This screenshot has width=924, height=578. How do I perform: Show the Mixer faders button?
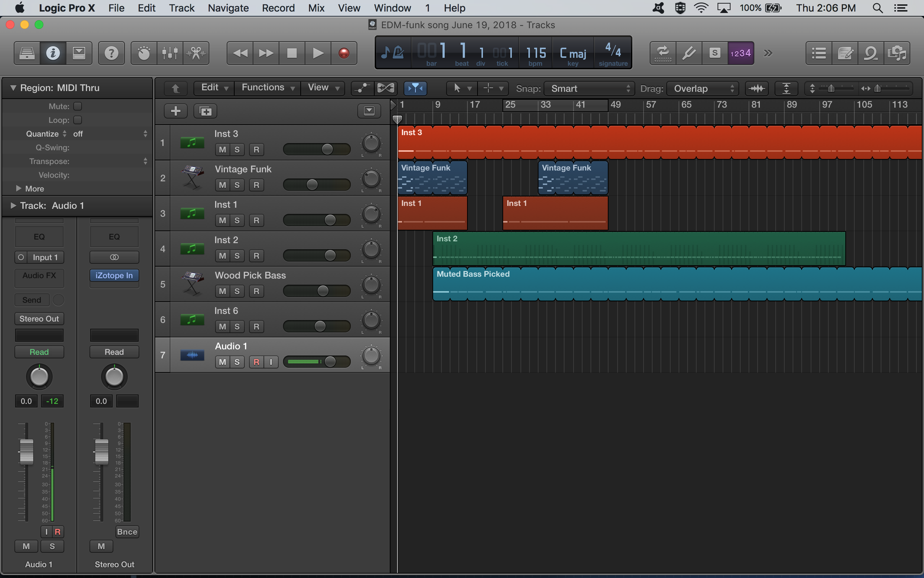tap(170, 53)
